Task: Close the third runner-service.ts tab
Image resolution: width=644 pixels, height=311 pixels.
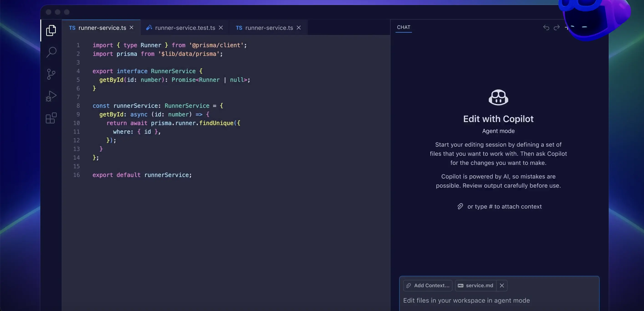Action: [299, 28]
